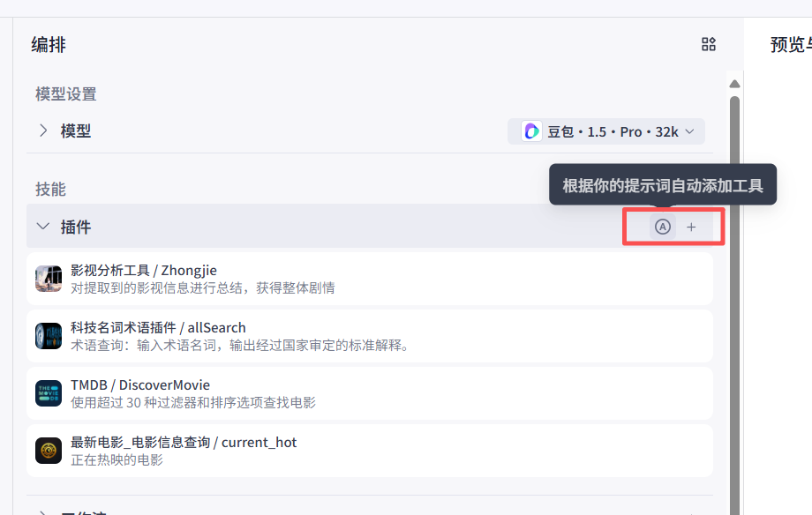Screen dimensions: 812x515
Task: Open the 豆包 1.5 Pro 32k model dropdown
Action: pyautogui.click(x=605, y=131)
